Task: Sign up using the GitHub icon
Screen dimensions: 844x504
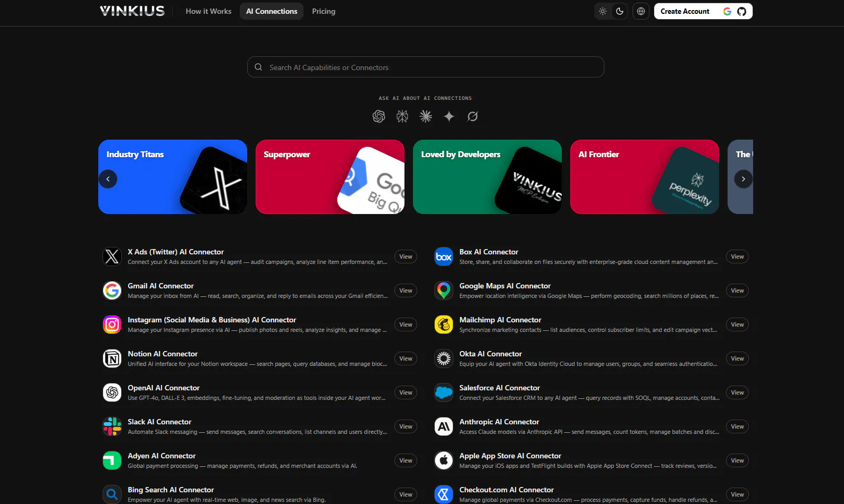Action: (741, 11)
